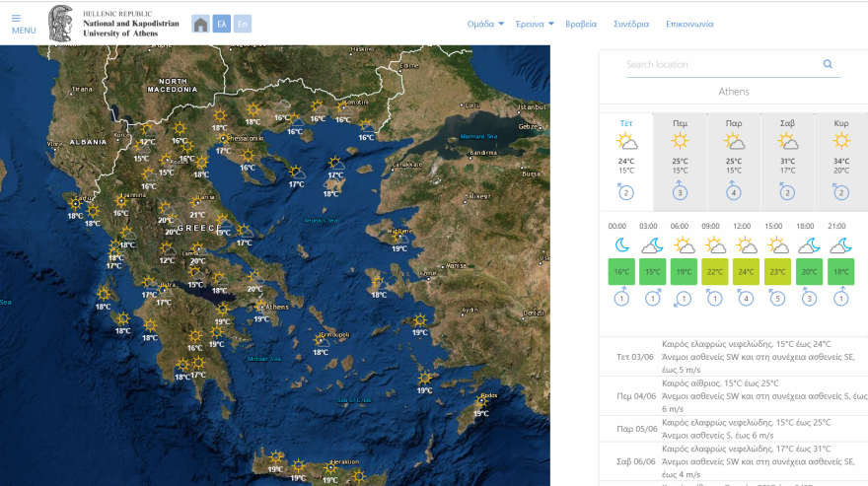Open the Συνέδρια menu item
868x486 pixels.
[x=631, y=24]
